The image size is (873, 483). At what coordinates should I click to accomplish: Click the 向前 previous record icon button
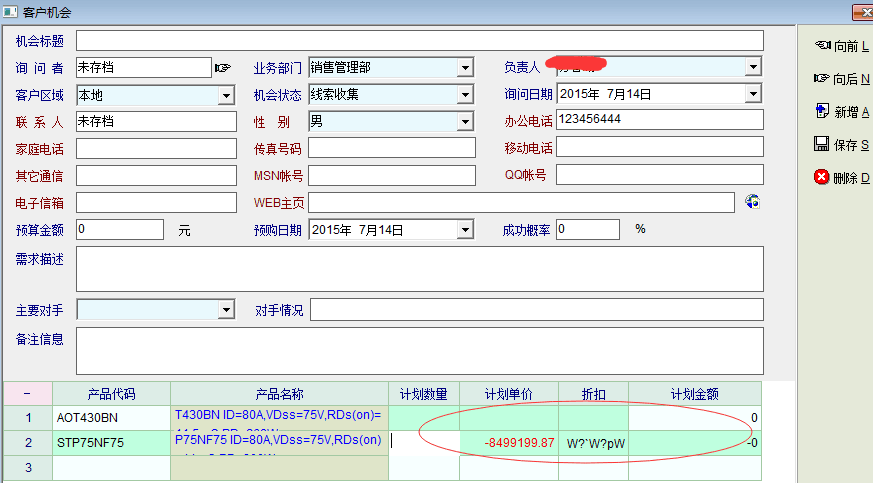823,46
